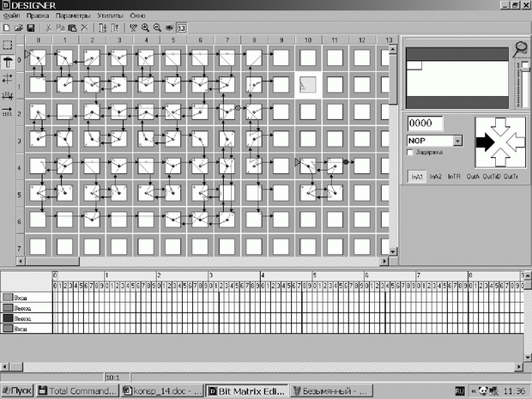Click the Zoom in magnifier icon

pyautogui.click(x=145, y=27)
